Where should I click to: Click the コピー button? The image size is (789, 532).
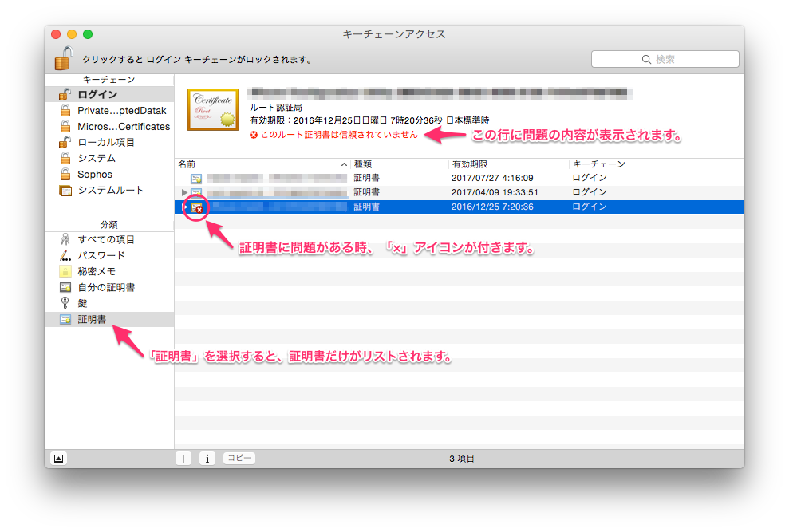tap(238, 458)
